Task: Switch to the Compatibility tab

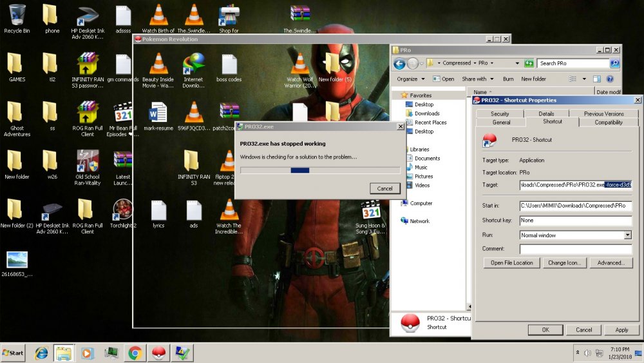Action: (x=608, y=122)
